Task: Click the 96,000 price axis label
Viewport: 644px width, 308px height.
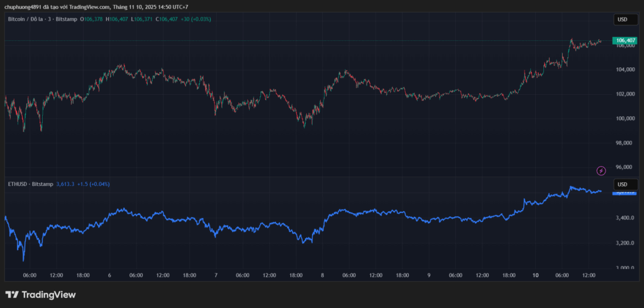Action: 624,168
